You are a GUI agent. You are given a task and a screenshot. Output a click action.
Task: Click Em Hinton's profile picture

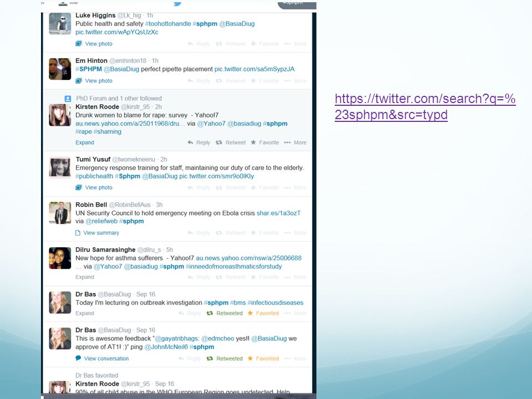(60, 69)
